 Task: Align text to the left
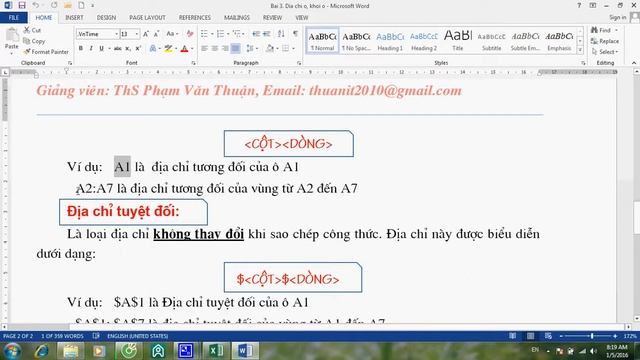pos(204,49)
